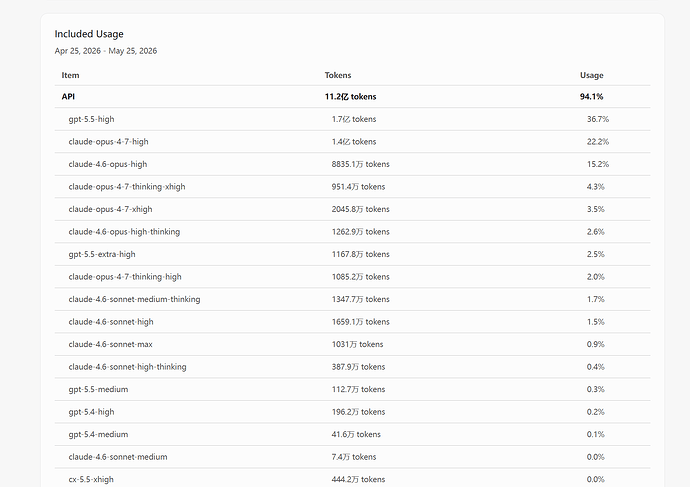The width and height of the screenshot is (690, 487).
Task: Select the claude-4.6-sonnet-high row name
Action: click(x=111, y=322)
